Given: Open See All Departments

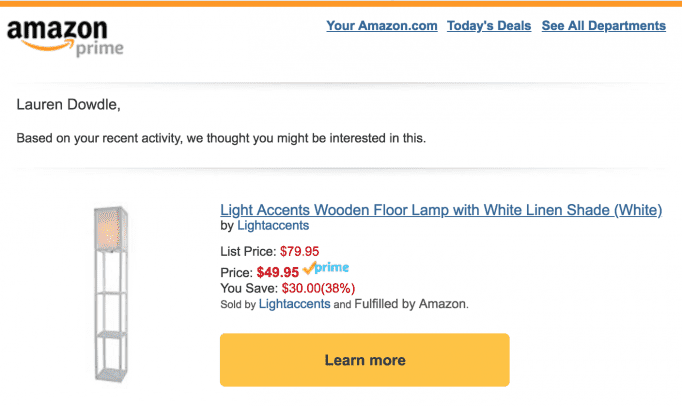Looking at the screenshot, I should pyautogui.click(x=604, y=26).
